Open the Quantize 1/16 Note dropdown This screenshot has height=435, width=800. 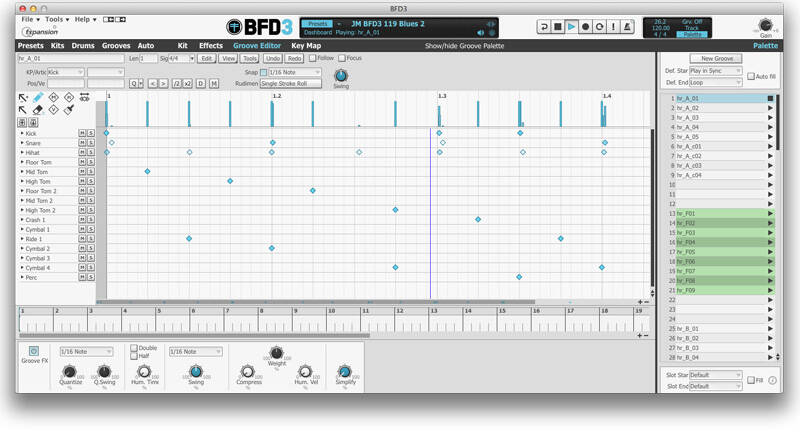(86, 352)
